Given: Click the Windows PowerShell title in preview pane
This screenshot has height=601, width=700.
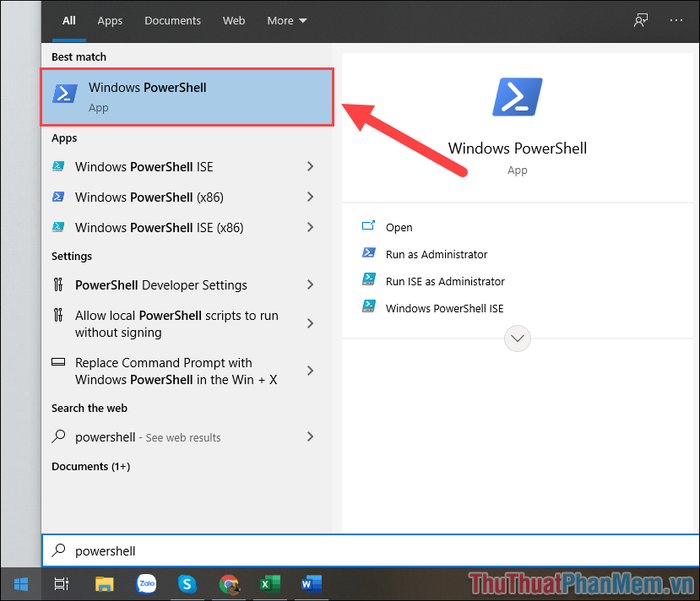Looking at the screenshot, I should pyautogui.click(x=517, y=148).
